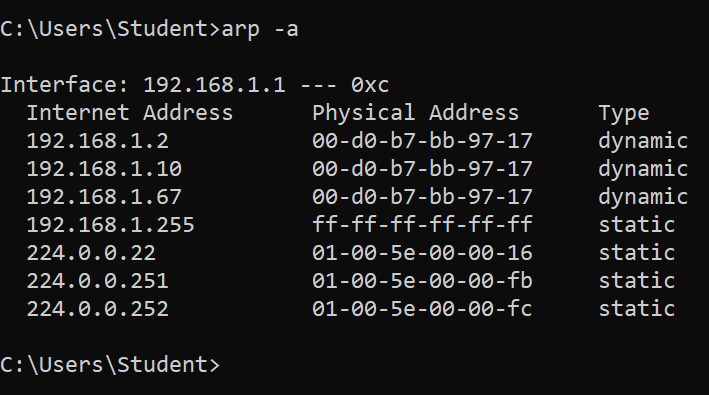This screenshot has width=709, height=395.
Task: Click multicast address 224.0.0.252
Action: pyautogui.click(x=98, y=309)
